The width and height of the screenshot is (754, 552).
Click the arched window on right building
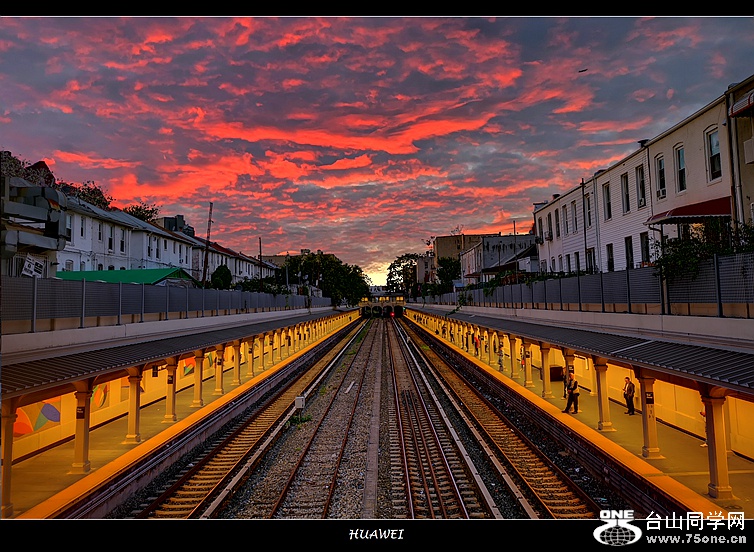tap(713, 153)
